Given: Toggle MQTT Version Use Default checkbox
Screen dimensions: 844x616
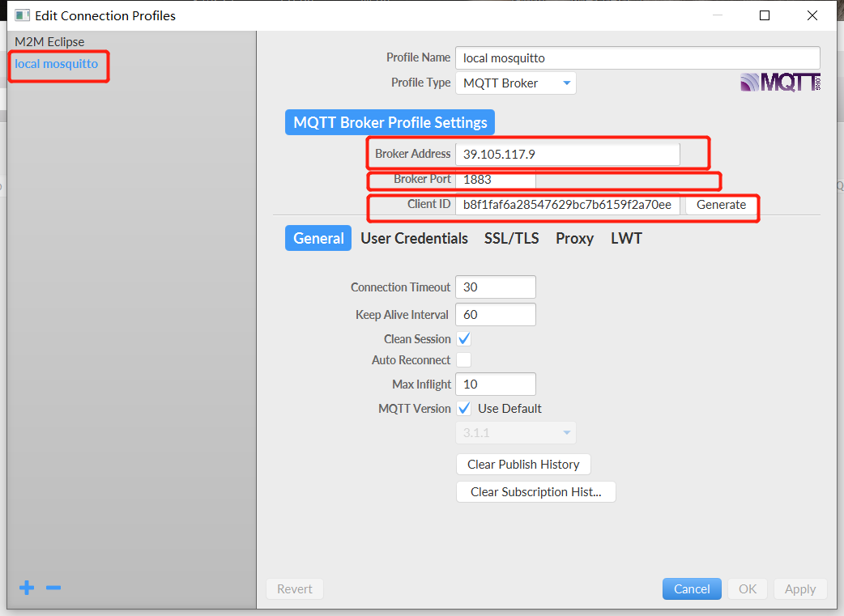Looking at the screenshot, I should click(x=464, y=409).
